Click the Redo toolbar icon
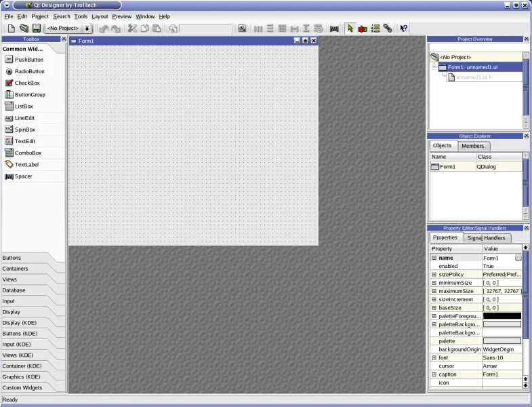Screen dimensions: 532x407 click(x=116, y=28)
